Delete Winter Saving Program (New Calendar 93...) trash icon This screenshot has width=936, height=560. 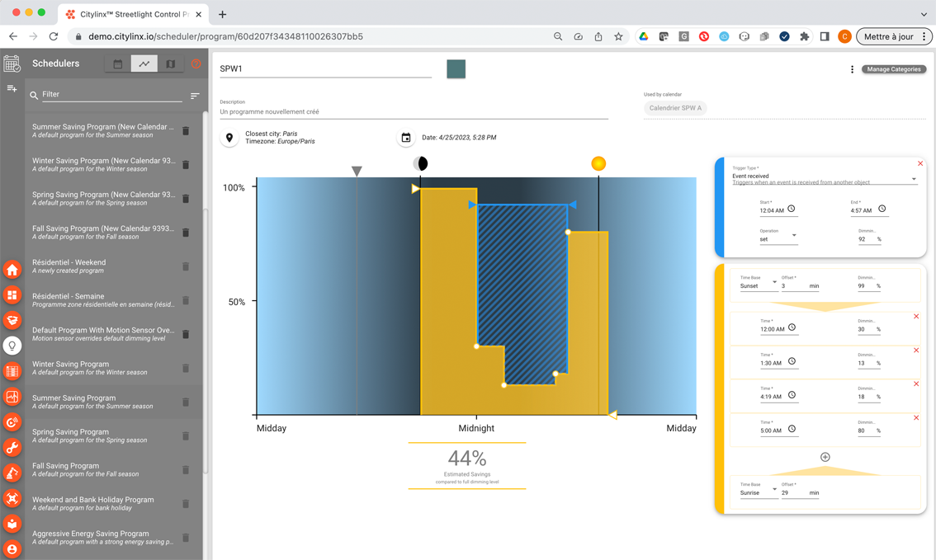coord(186,165)
